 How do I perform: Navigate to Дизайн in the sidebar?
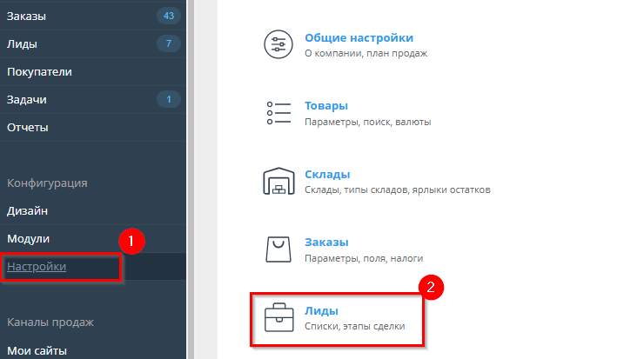click(x=27, y=210)
